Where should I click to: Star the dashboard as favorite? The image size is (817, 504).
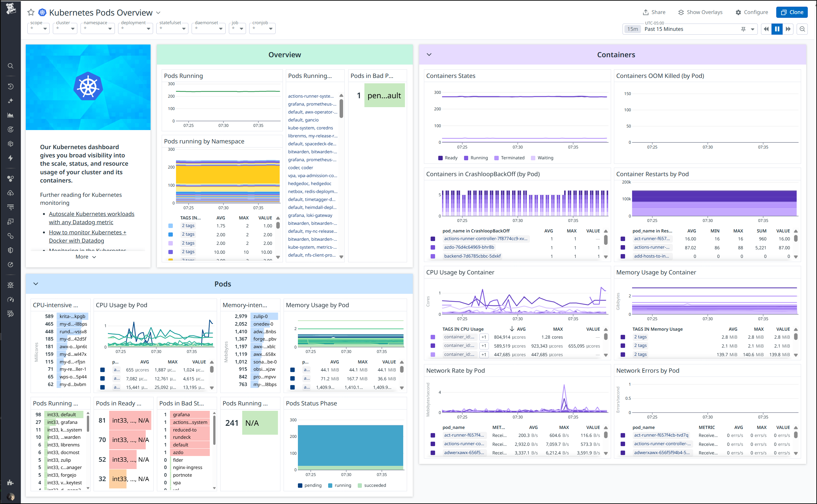tap(31, 12)
